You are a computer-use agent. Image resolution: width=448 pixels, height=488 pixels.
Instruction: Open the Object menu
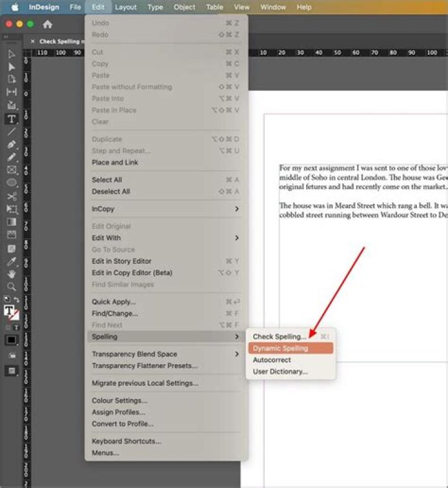click(184, 7)
